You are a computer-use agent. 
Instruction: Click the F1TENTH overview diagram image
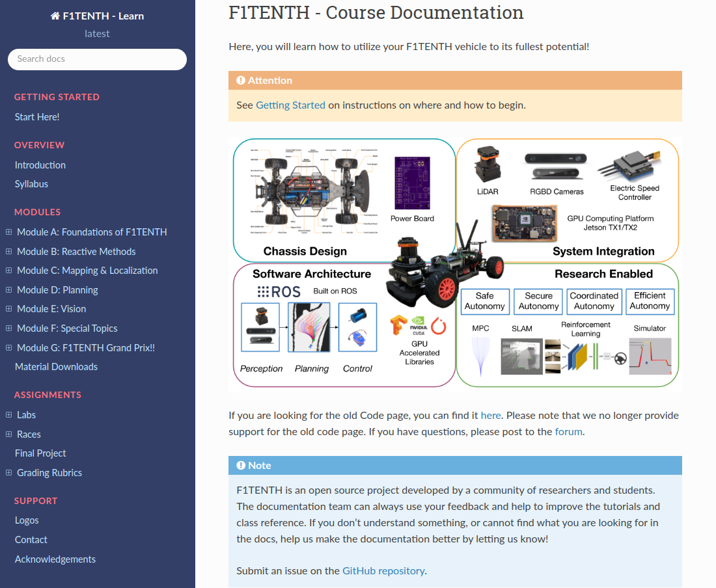455,264
